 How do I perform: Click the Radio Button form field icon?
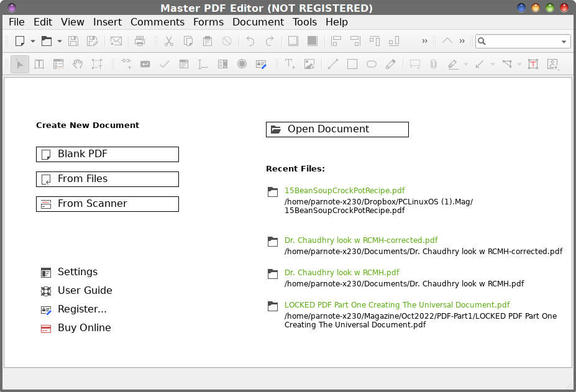pyautogui.click(x=242, y=64)
